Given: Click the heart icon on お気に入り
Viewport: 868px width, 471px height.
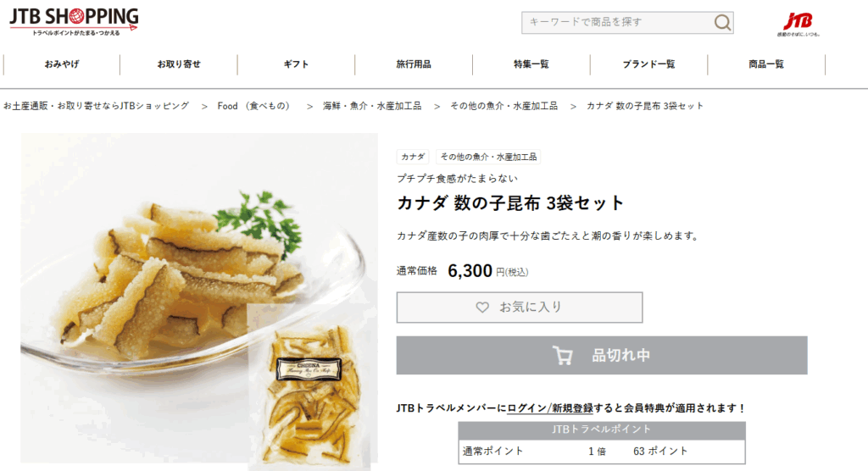Looking at the screenshot, I should pyautogui.click(x=482, y=308).
